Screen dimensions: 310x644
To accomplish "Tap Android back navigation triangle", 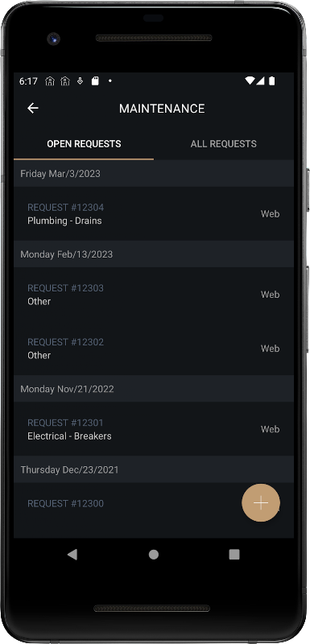I will click(72, 555).
